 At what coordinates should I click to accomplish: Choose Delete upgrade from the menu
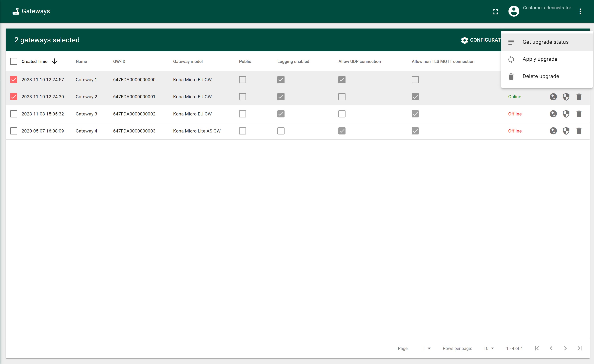[x=541, y=76]
